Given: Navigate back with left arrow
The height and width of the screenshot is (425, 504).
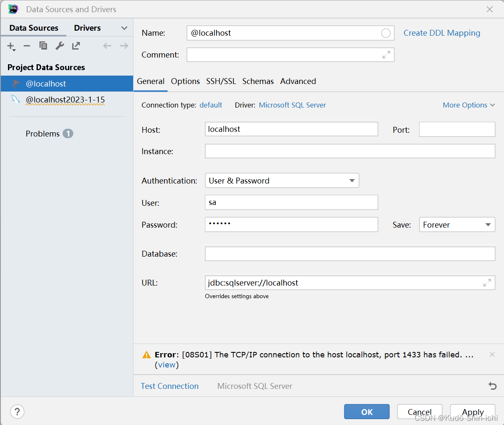Looking at the screenshot, I should [108, 46].
